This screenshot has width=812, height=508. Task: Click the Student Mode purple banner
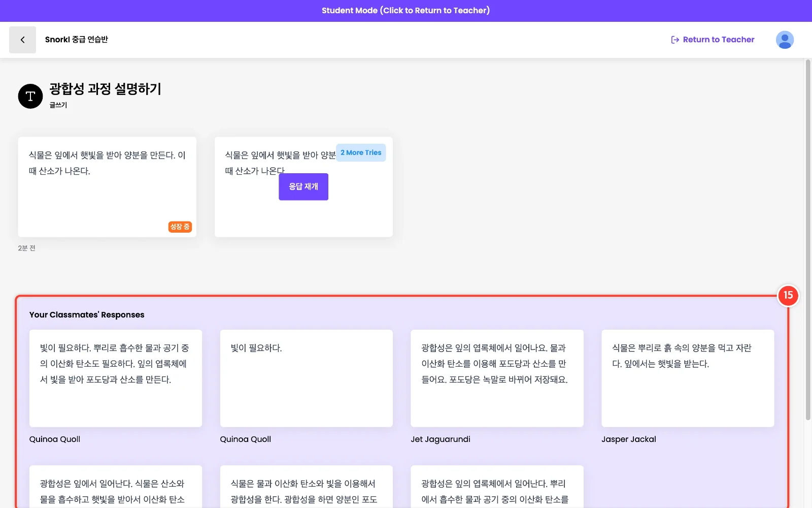[406, 11]
